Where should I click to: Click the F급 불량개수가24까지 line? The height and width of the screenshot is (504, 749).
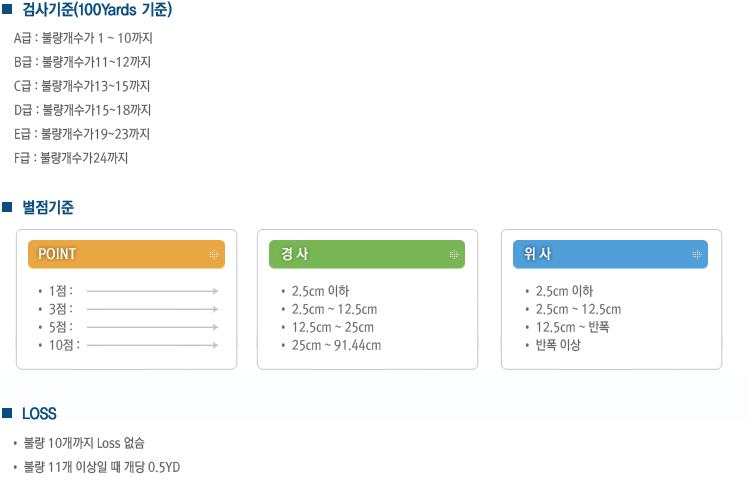tap(71, 158)
